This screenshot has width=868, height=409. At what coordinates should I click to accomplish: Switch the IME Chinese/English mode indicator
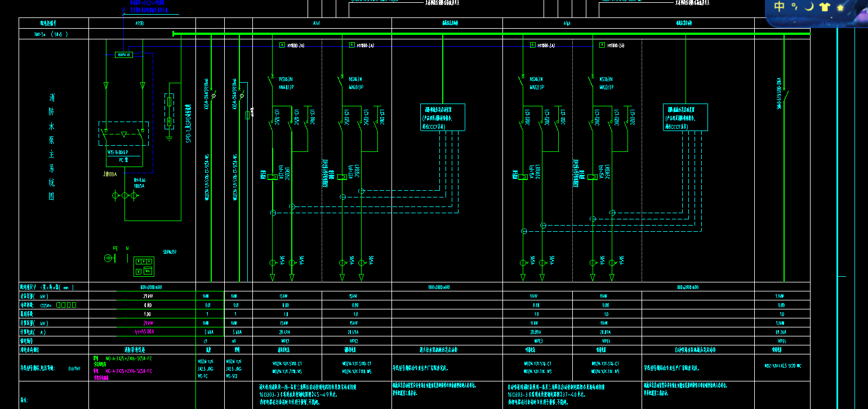pyautogui.click(x=779, y=7)
